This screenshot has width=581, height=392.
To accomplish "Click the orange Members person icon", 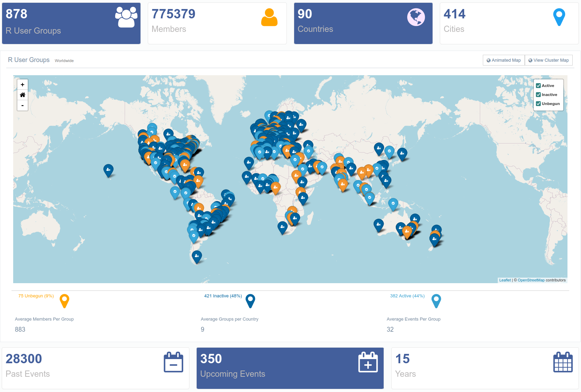I will [269, 17].
